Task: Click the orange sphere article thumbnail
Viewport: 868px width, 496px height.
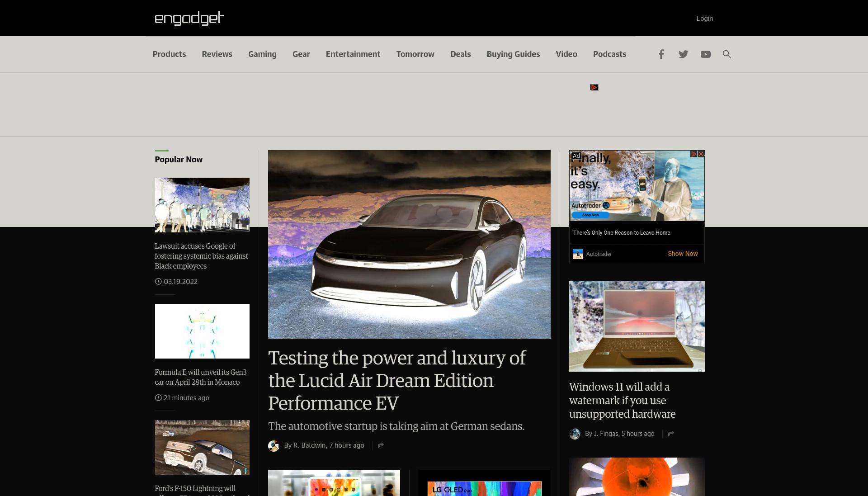Action: point(637,477)
